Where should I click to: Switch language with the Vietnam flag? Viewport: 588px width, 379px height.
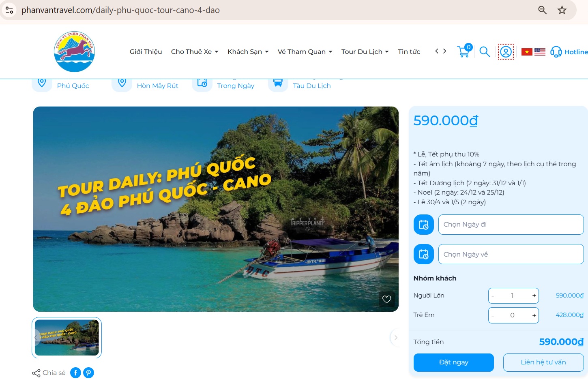(527, 52)
